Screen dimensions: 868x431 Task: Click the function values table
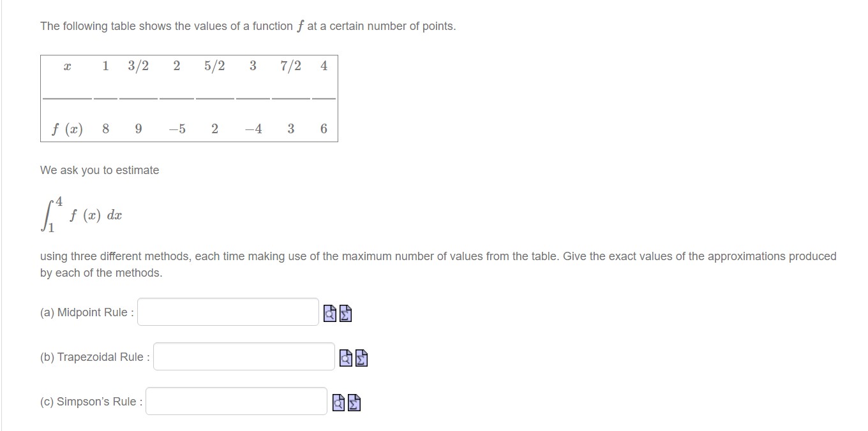pyautogui.click(x=189, y=99)
